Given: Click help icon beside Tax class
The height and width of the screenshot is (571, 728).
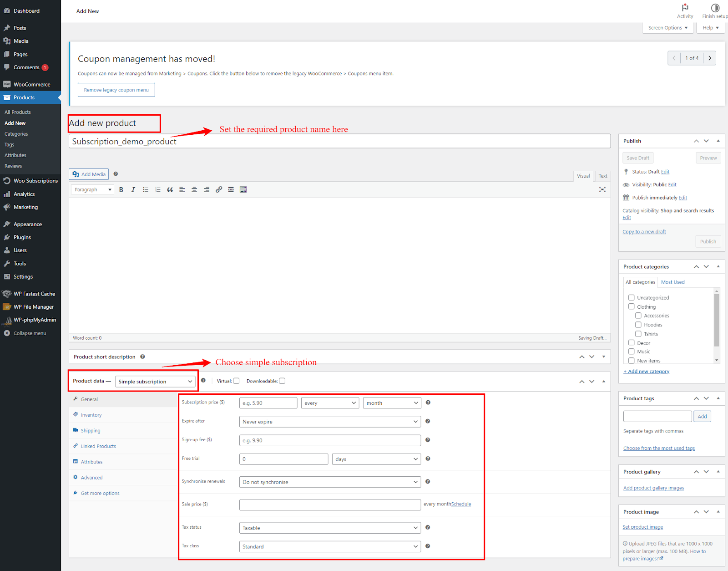Looking at the screenshot, I should point(428,546).
